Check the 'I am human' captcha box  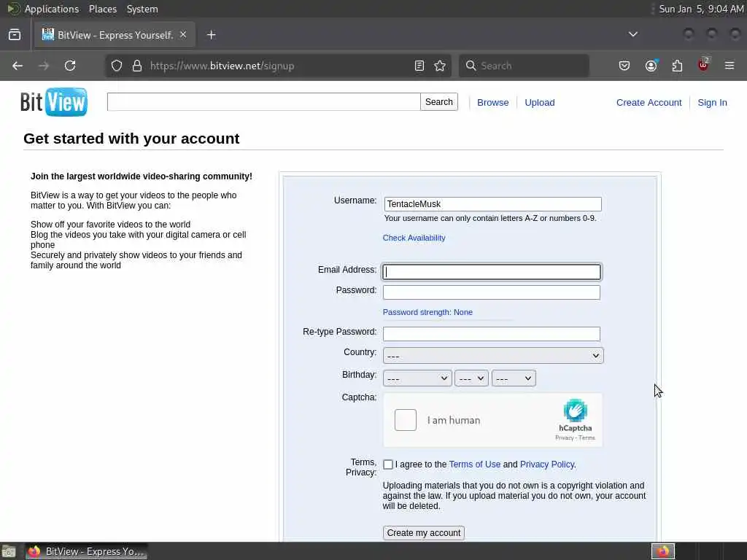click(x=406, y=420)
